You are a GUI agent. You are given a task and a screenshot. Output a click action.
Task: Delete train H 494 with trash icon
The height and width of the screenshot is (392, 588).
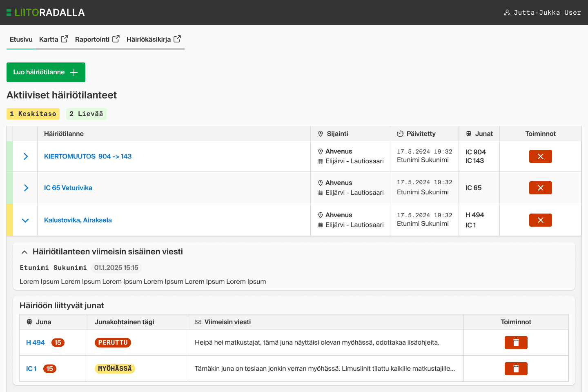tap(516, 343)
